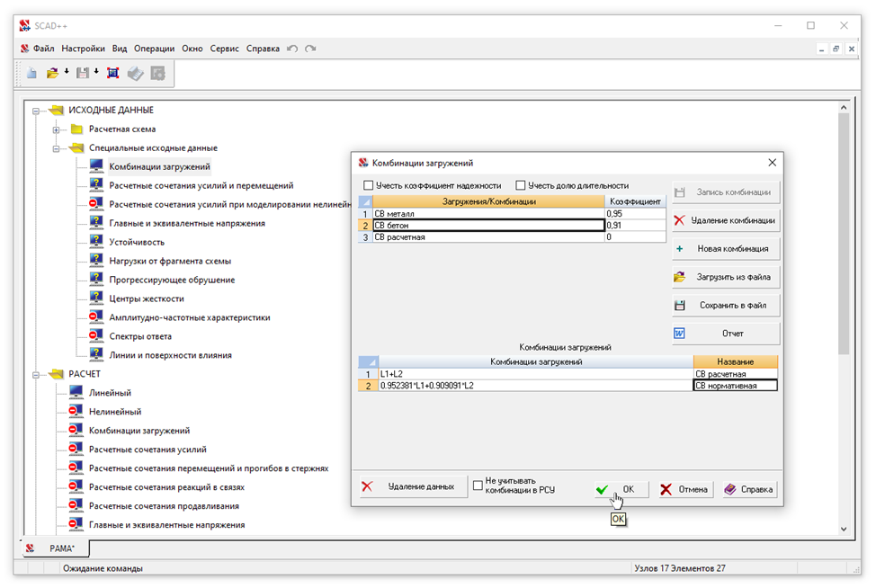Click the tree panel vertical scrollbar thumb
The width and height of the screenshot is (876, 588).
(844, 234)
